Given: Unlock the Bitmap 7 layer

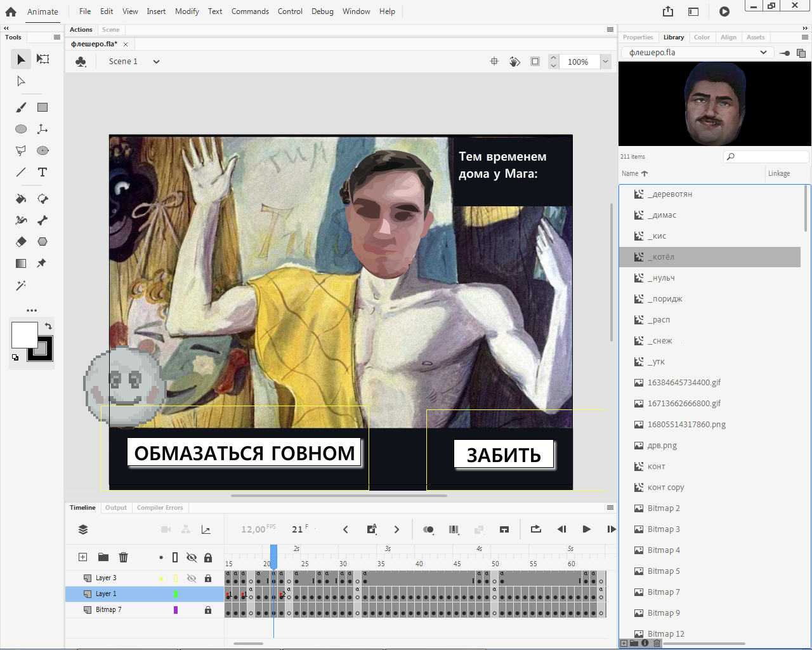Looking at the screenshot, I should click(x=208, y=610).
